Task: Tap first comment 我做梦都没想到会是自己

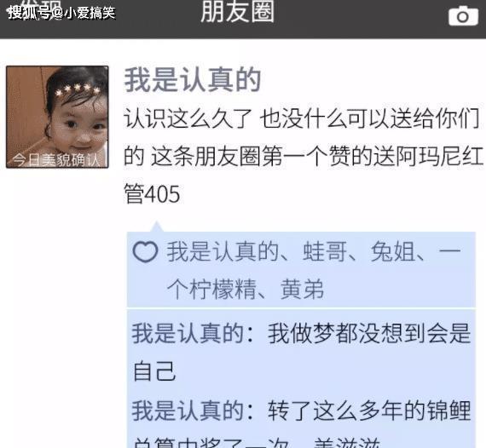Action: (301, 353)
